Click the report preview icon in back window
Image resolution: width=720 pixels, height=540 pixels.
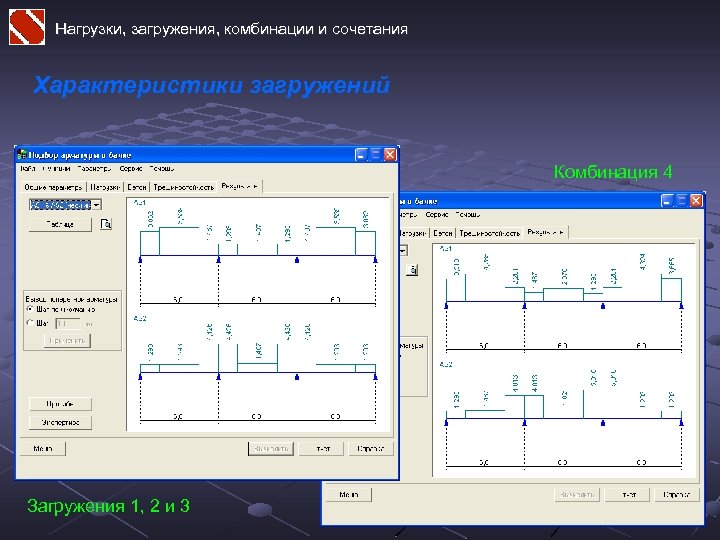412,270
